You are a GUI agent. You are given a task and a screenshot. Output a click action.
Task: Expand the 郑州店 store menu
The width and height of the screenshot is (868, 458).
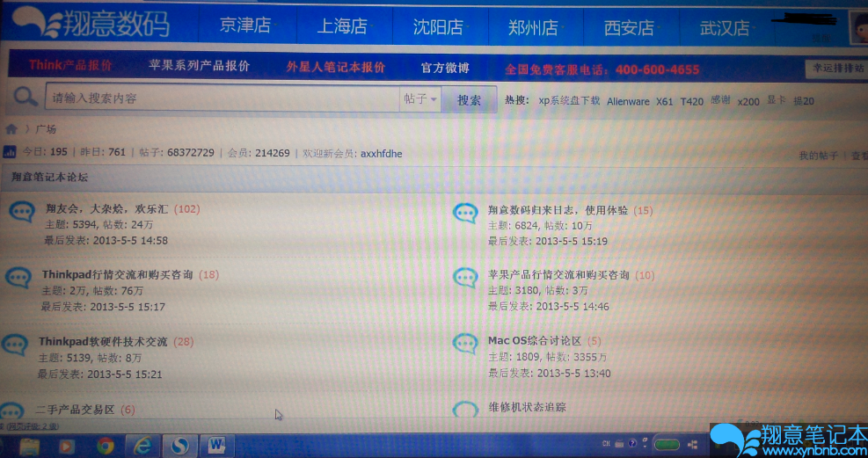[x=535, y=27]
